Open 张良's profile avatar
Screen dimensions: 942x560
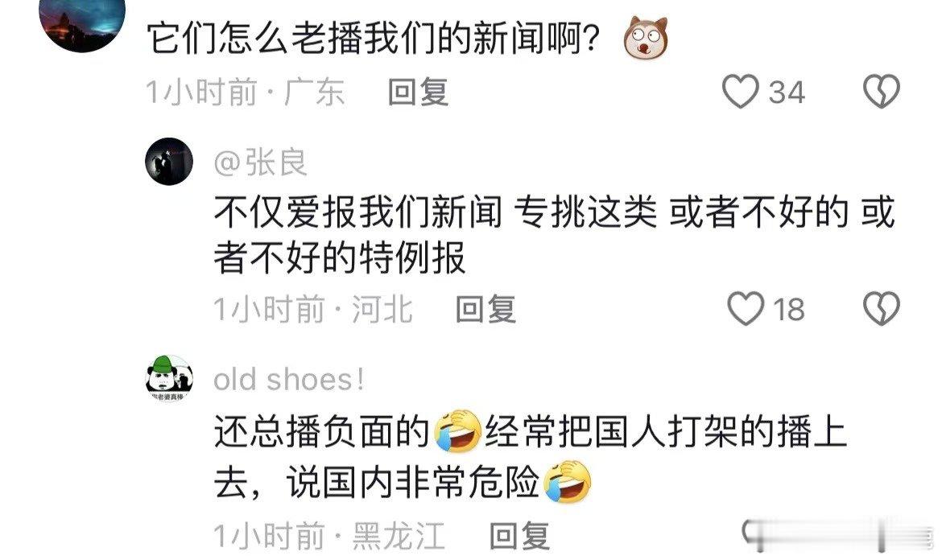coord(169,162)
